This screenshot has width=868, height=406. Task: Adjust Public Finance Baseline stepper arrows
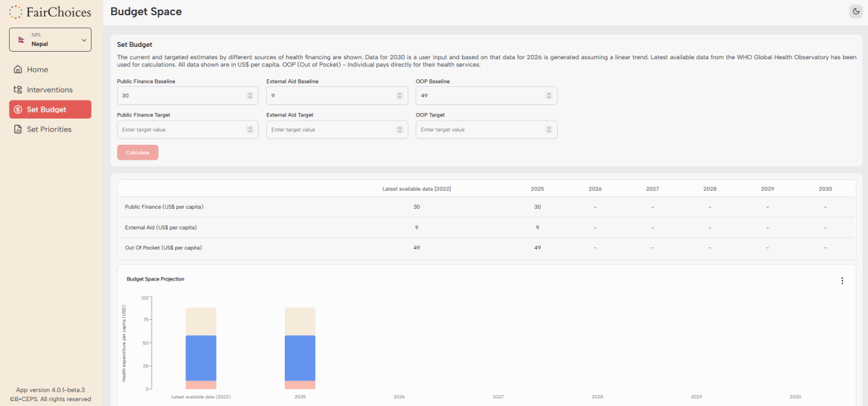[x=250, y=96]
